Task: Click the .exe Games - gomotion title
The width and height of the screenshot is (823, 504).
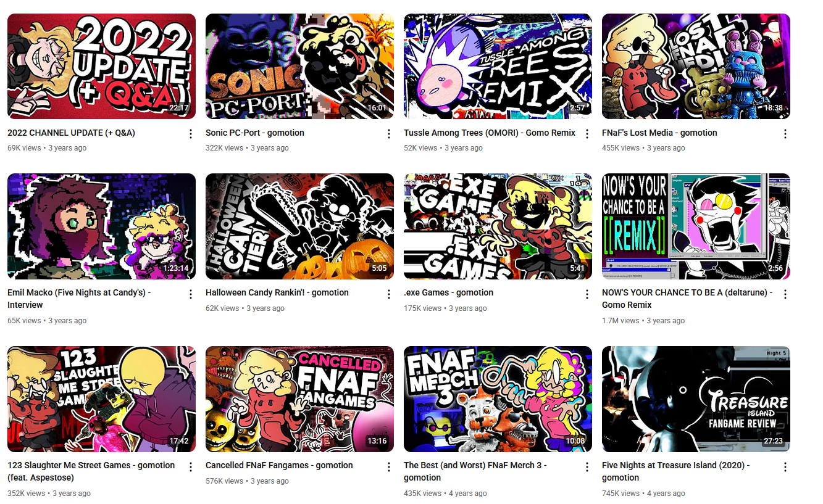Action: point(448,292)
